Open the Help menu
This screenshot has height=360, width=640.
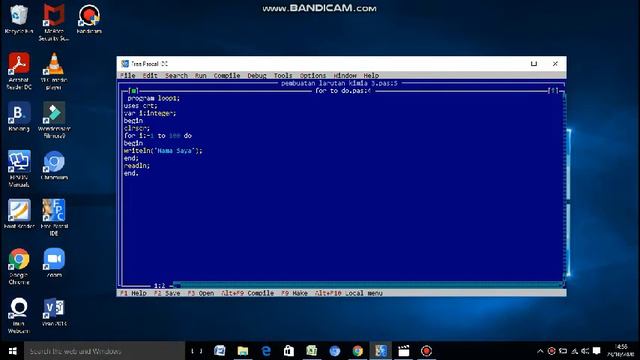pyautogui.click(x=371, y=76)
